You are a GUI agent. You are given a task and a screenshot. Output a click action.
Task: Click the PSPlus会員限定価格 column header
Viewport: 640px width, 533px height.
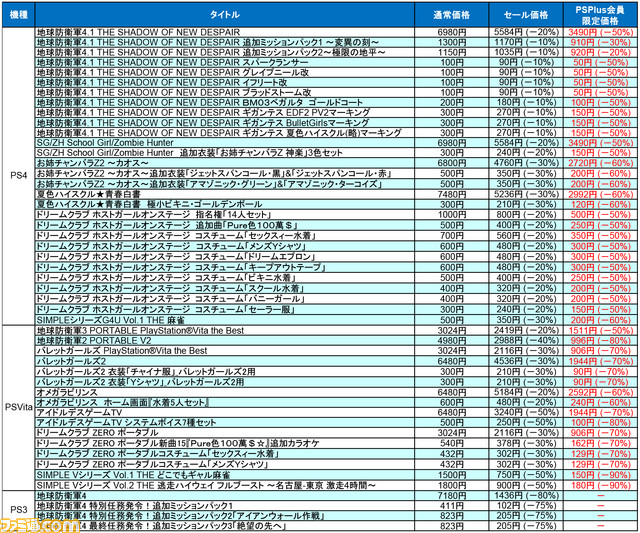coord(600,15)
